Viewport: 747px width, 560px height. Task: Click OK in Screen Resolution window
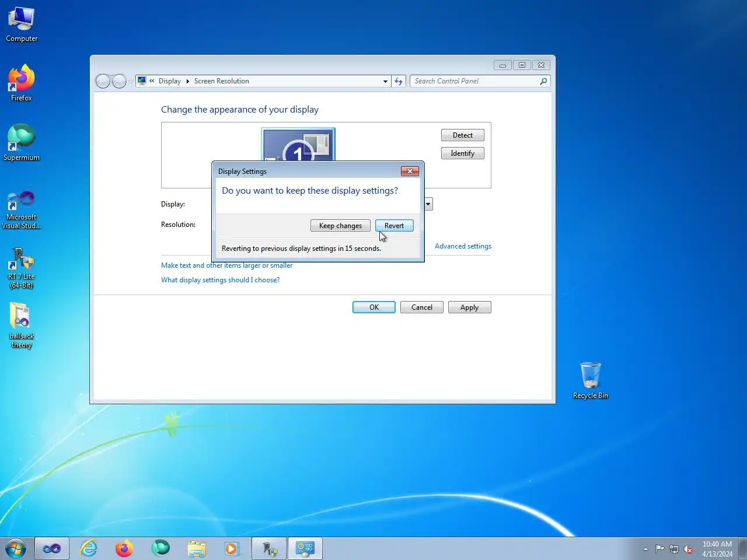coord(374,307)
